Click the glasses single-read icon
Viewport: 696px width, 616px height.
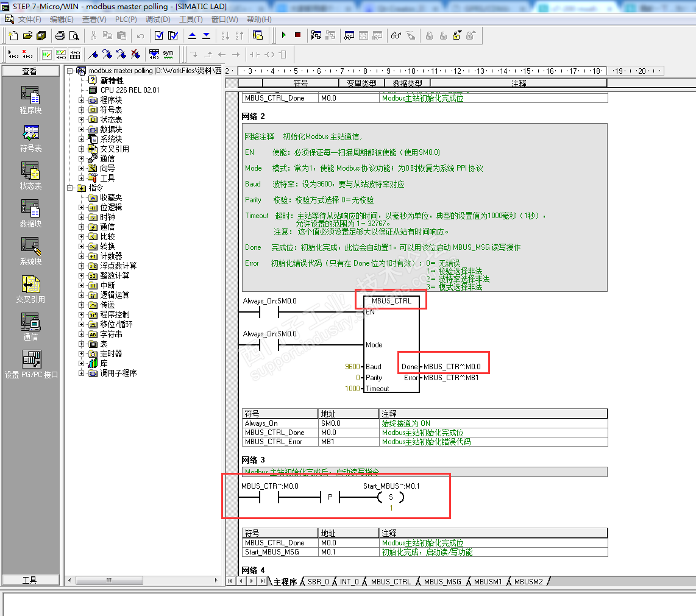coord(396,35)
